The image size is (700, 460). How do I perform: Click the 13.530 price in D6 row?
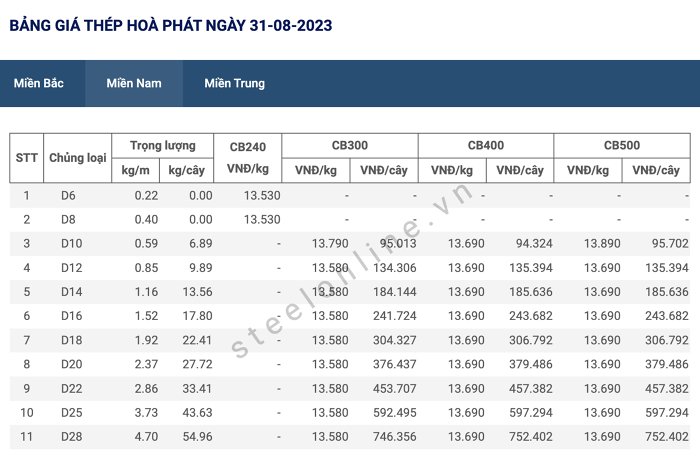262,196
